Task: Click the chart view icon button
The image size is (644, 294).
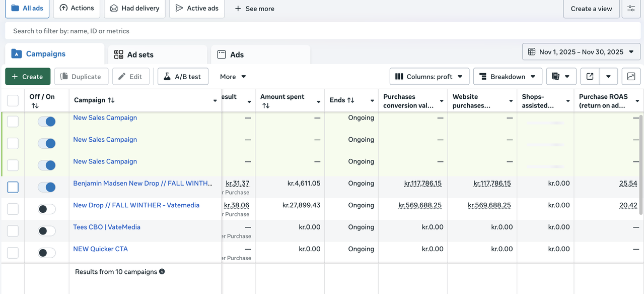Action: click(631, 77)
